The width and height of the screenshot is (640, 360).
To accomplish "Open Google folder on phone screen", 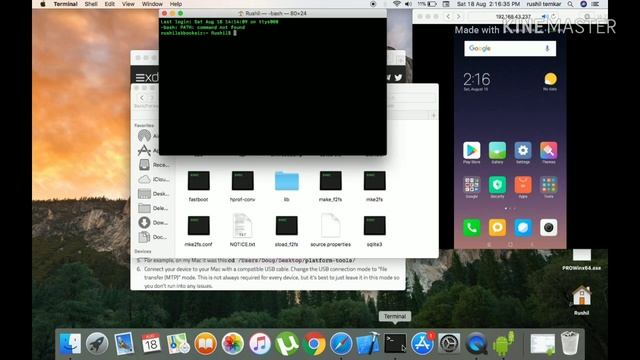I will pos(471,185).
